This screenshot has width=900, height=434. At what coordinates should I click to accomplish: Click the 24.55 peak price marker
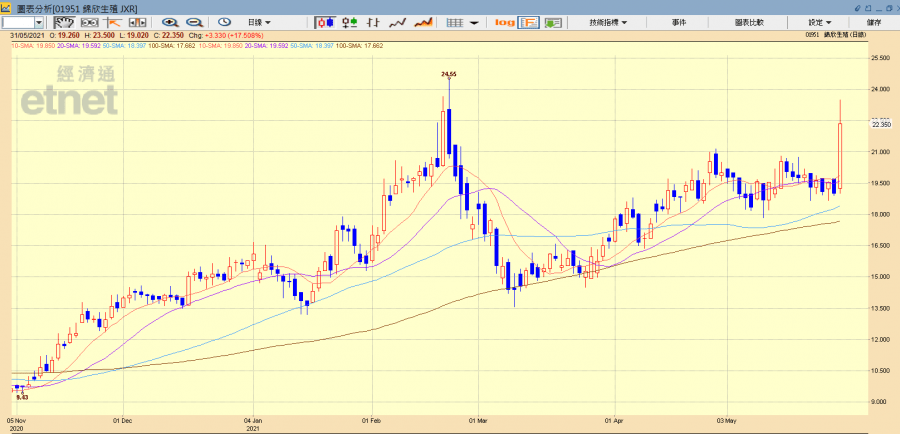449,74
